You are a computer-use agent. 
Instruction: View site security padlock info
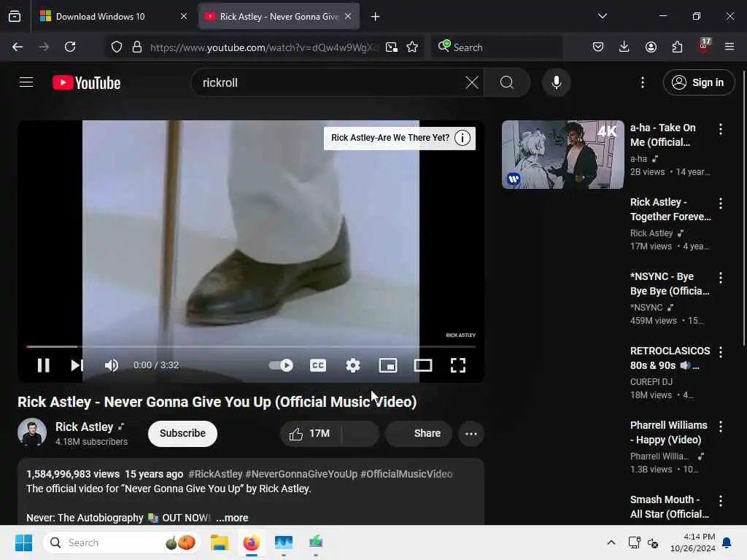point(137,47)
